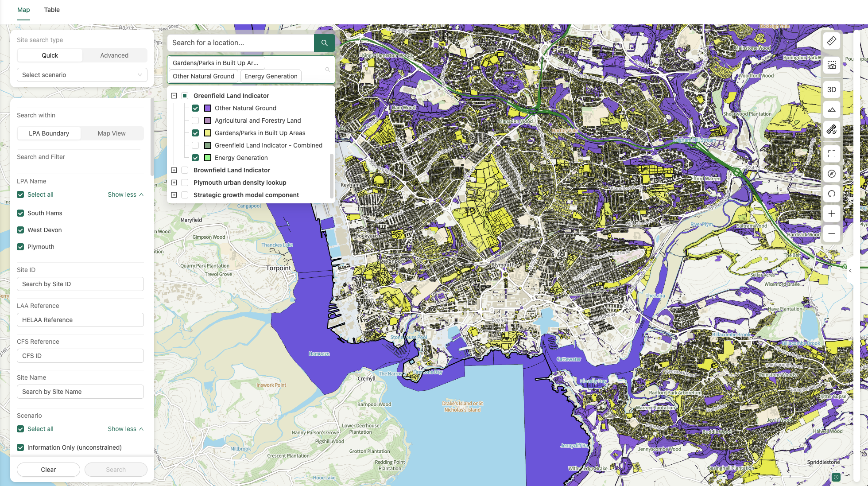Zoom in with the plus button
The width and height of the screenshot is (868, 486).
832,214
